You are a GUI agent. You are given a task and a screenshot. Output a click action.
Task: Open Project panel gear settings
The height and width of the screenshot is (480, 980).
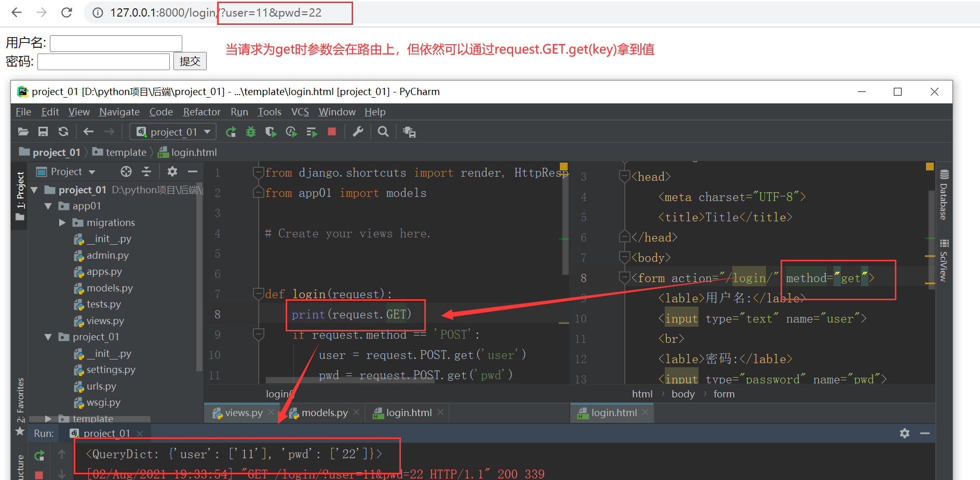point(172,171)
